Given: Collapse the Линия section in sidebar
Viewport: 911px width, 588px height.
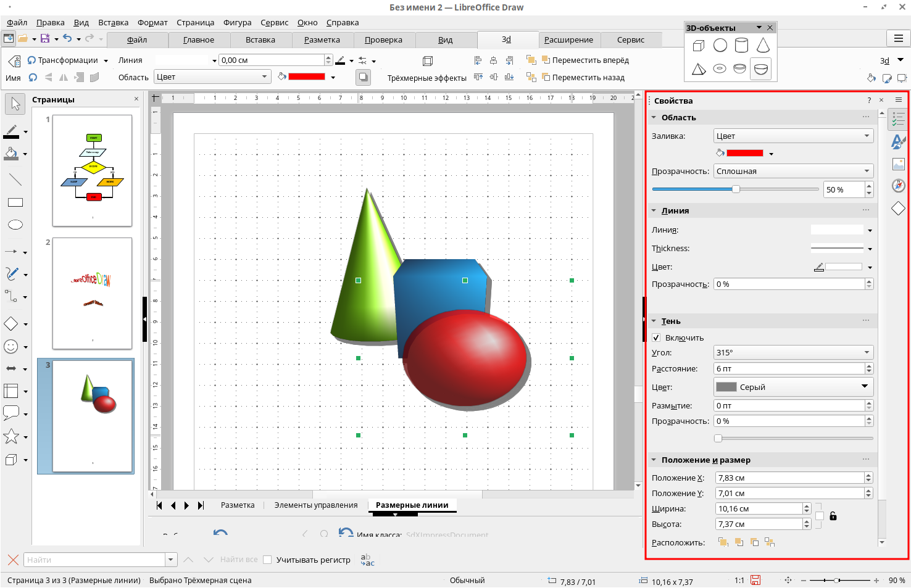Looking at the screenshot, I should point(654,210).
